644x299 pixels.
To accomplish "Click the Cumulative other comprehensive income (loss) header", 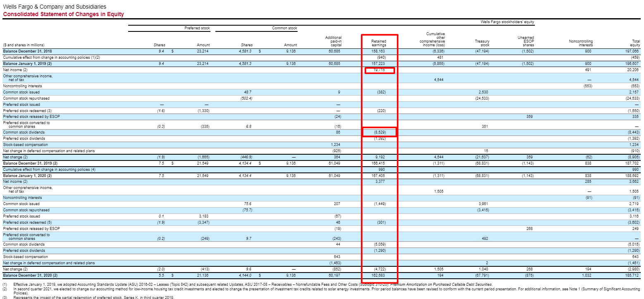I will click(x=433, y=40).
